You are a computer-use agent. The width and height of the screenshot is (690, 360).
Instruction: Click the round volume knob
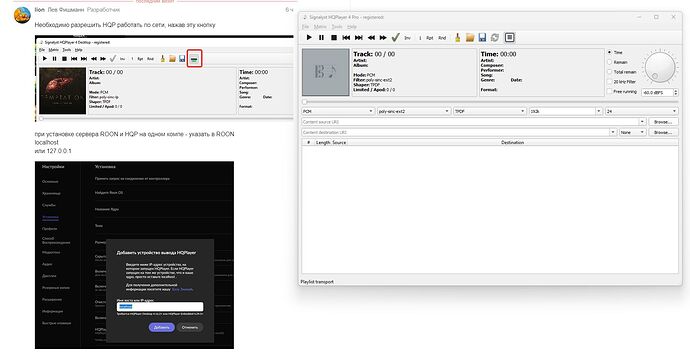coord(659,67)
